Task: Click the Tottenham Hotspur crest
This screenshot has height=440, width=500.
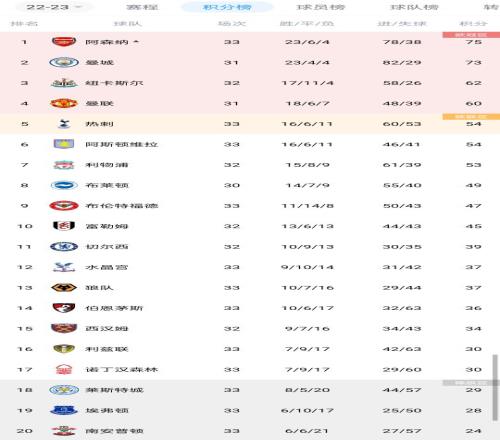Action: [x=64, y=124]
